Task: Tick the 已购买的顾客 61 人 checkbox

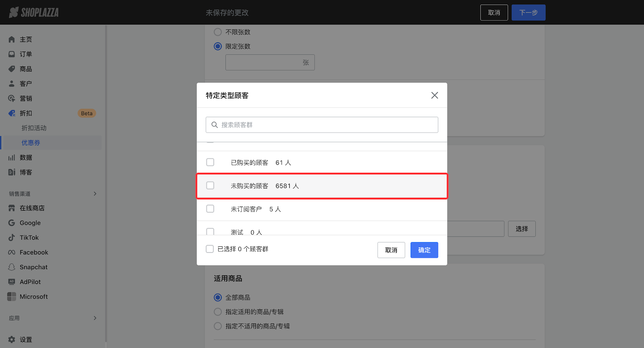Action: [x=210, y=162]
